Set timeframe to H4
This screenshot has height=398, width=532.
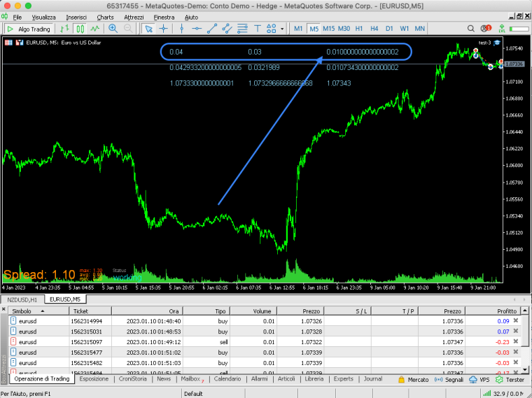click(374, 29)
